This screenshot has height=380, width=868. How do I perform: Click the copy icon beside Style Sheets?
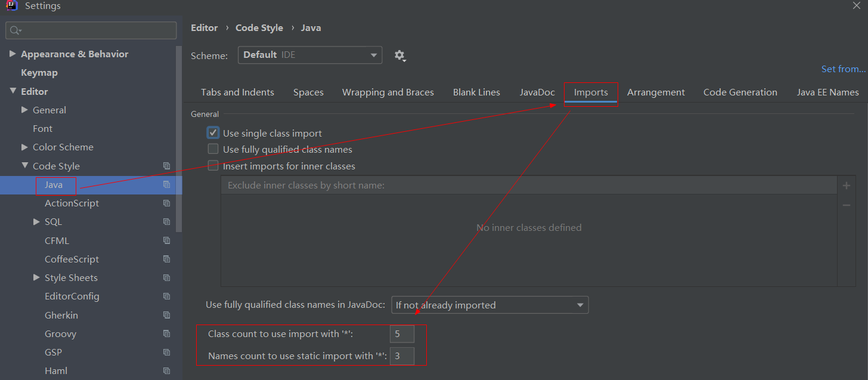click(x=166, y=278)
